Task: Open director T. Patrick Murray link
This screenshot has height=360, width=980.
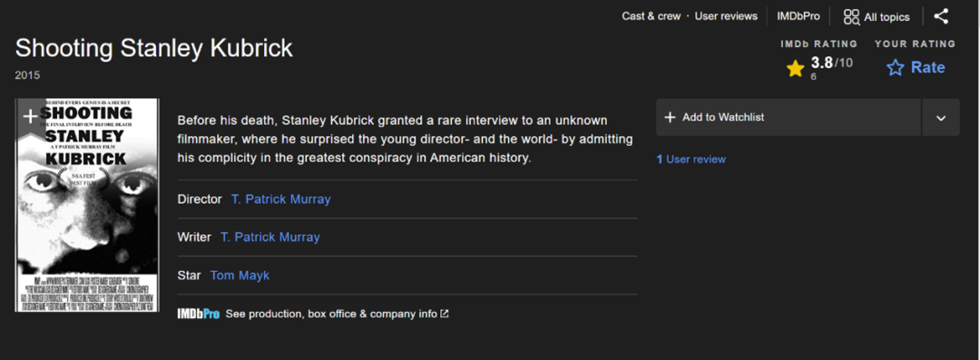Action: click(x=280, y=199)
